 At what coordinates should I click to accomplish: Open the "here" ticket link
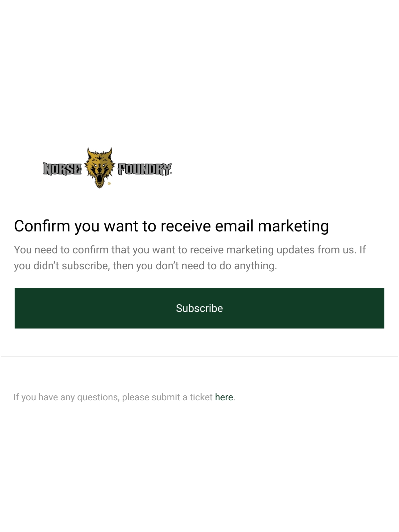click(224, 397)
